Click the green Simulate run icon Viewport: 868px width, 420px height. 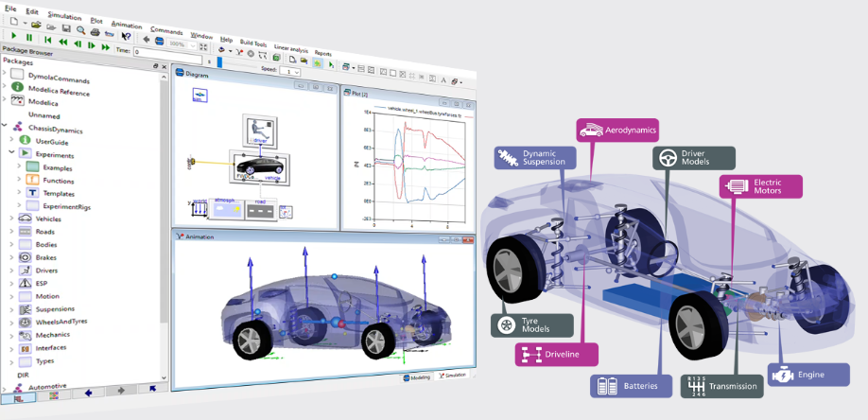click(331, 65)
